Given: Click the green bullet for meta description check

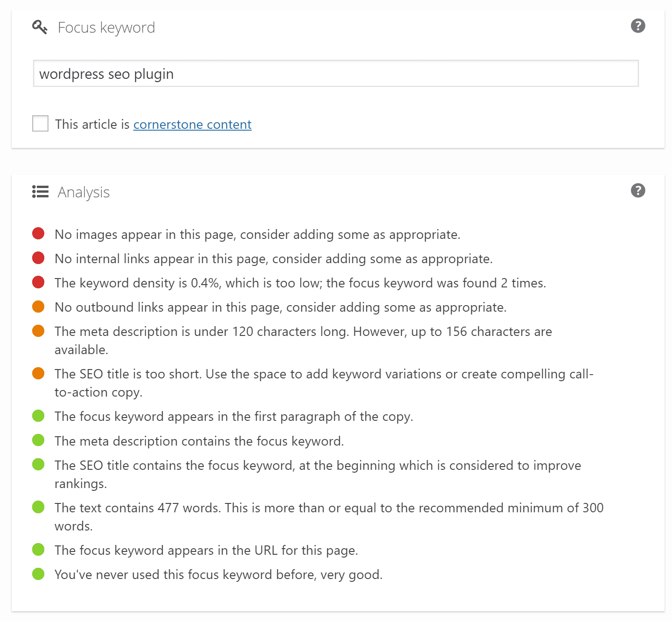Looking at the screenshot, I should click(x=38, y=440).
